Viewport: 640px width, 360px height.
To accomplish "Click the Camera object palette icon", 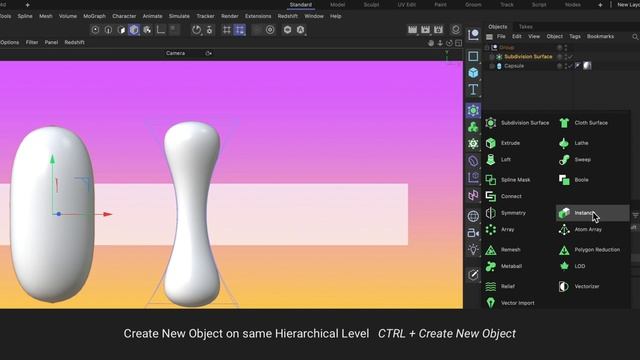I will pos(473,233).
